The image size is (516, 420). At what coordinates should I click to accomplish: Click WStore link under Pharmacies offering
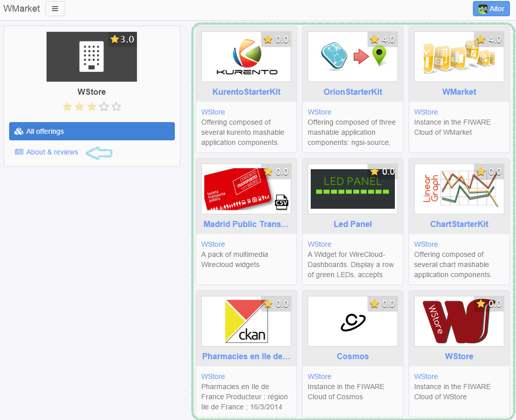pos(213,376)
